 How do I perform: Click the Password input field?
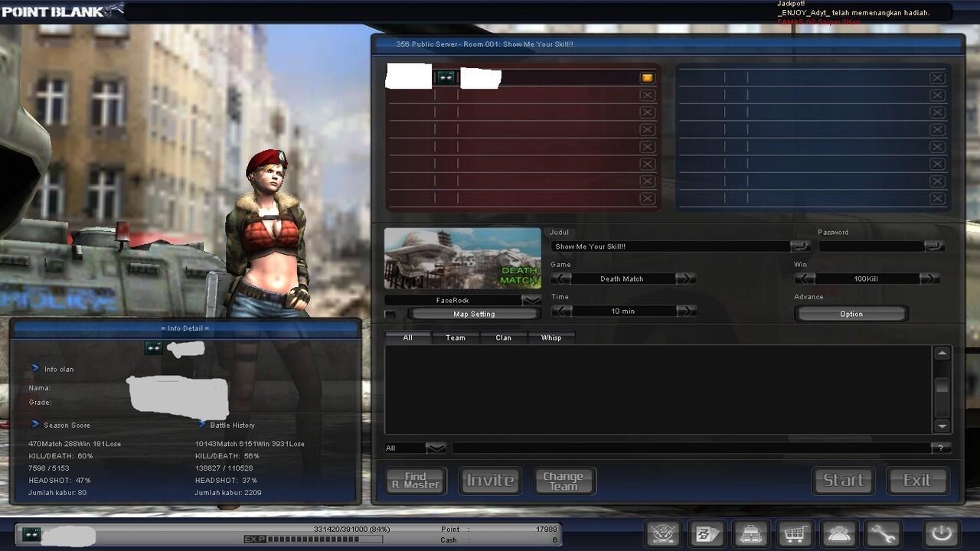click(x=871, y=246)
